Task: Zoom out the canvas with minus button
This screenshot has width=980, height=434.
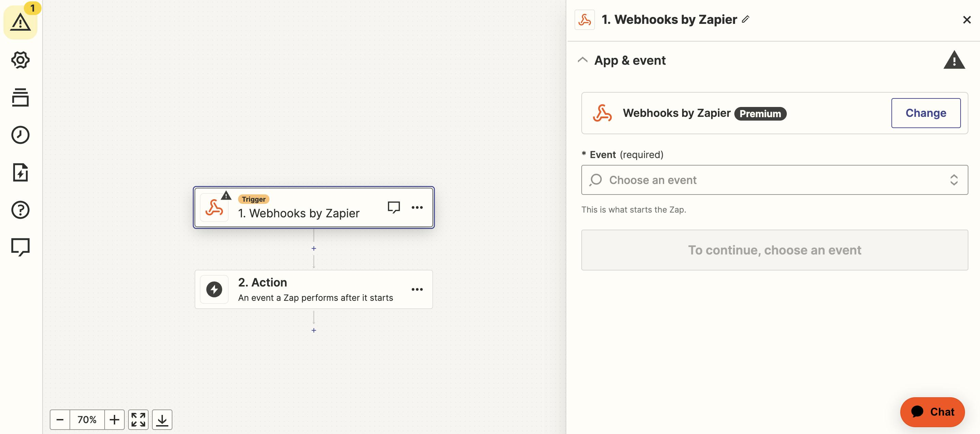Action: [60, 420]
